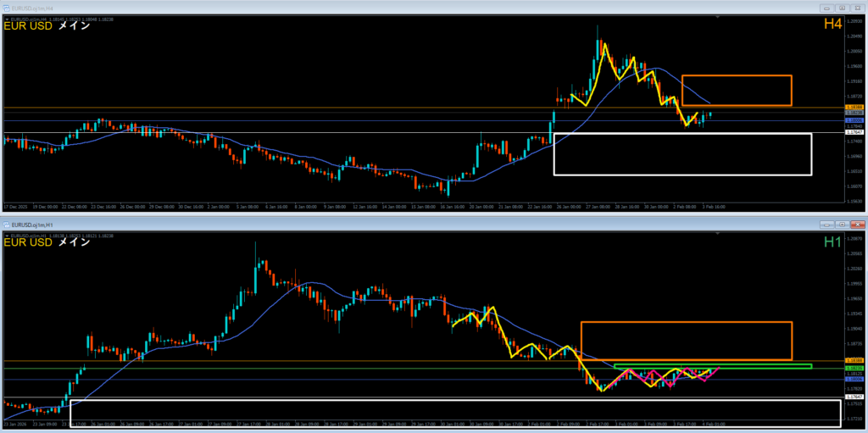The height and width of the screenshot is (433, 868).
Task: Select the orange H4 timeframe label
Action: point(834,24)
